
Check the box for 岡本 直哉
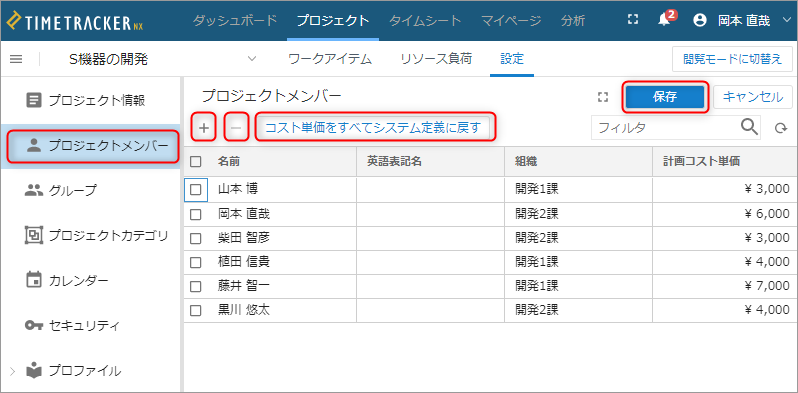196,214
